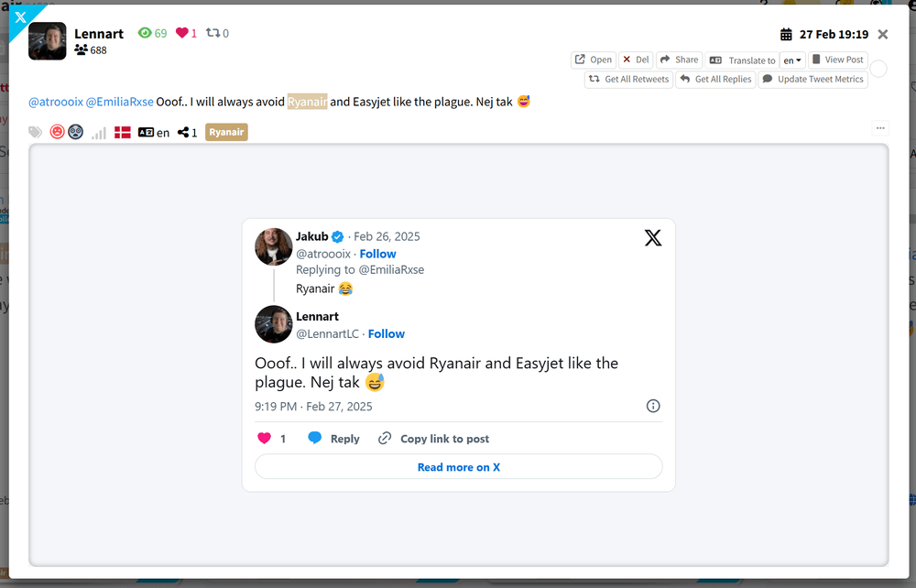
Task: Click the X platform badge corner
Action: point(21,17)
